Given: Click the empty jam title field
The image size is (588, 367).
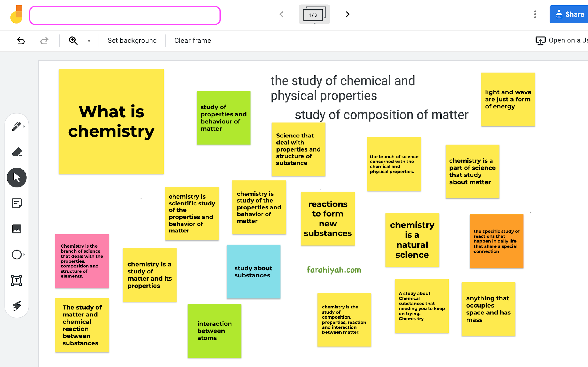Looking at the screenshot, I should (125, 15).
